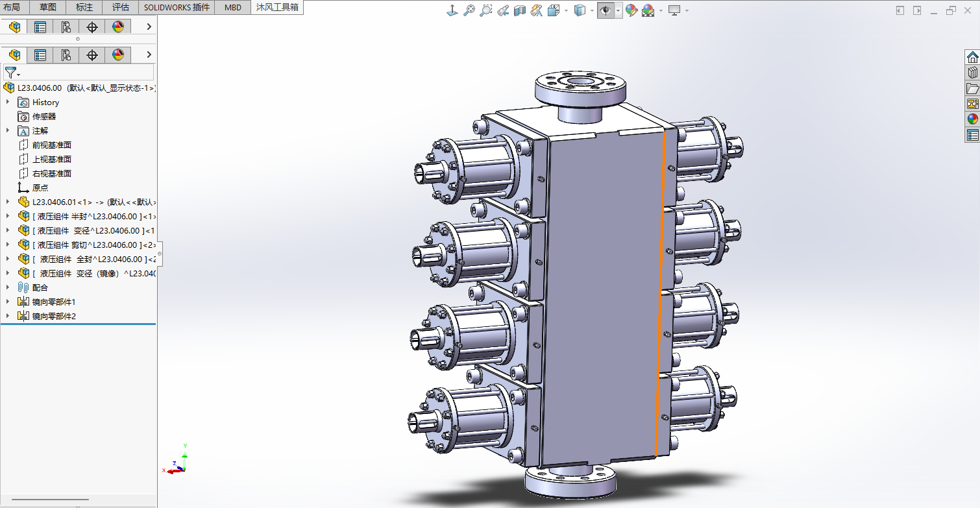Click the View Settings monitor icon
980x508 pixels.
(x=674, y=10)
